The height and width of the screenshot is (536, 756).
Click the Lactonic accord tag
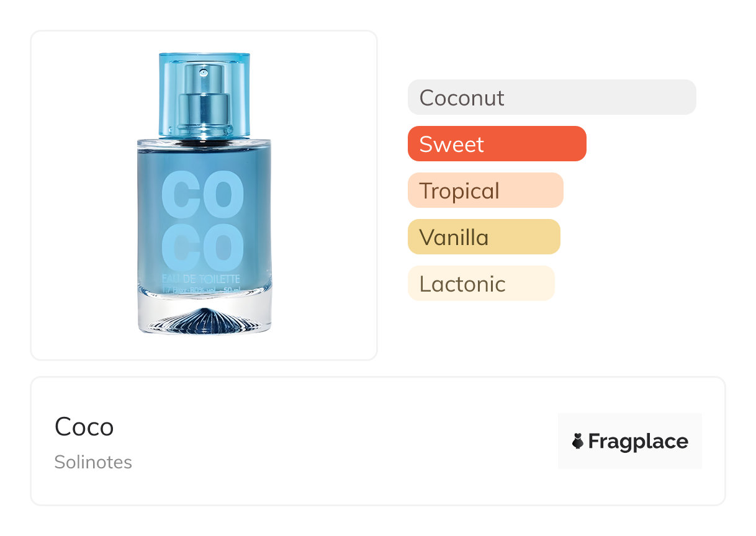click(x=480, y=284)
